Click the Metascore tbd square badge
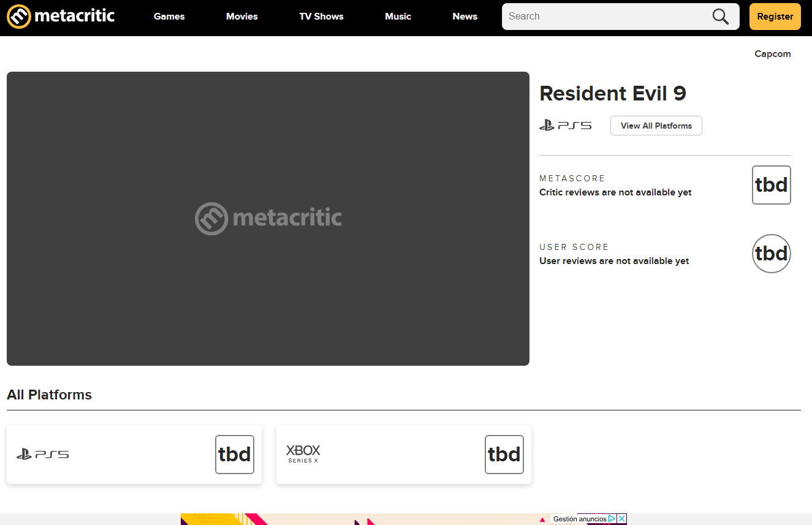Image resolution: width=812 pixels, height=525 pixels. click(x=772, y=185)
